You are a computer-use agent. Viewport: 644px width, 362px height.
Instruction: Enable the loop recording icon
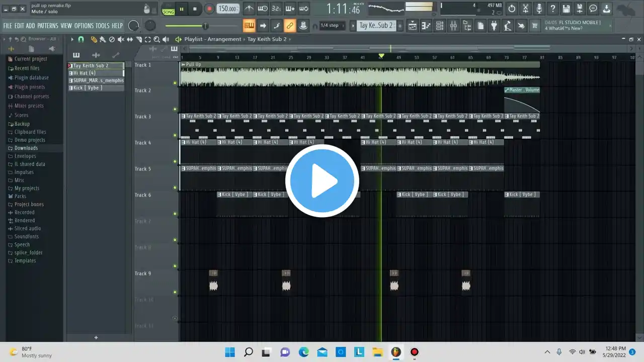coord(303,9)
